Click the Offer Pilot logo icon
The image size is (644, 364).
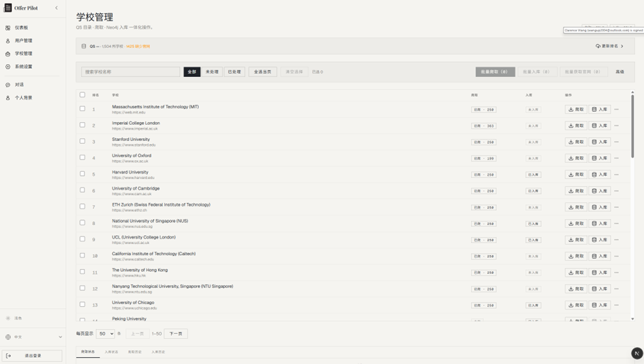(7, 7)
